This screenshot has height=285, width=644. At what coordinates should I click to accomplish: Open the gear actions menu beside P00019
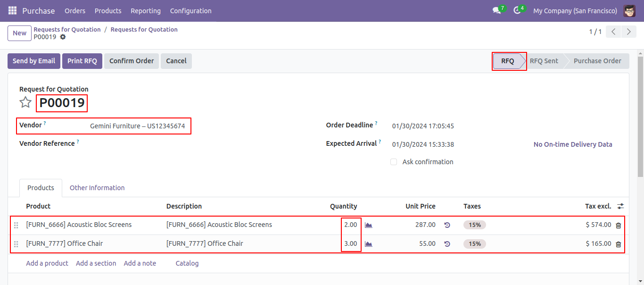tap(63, 37)
